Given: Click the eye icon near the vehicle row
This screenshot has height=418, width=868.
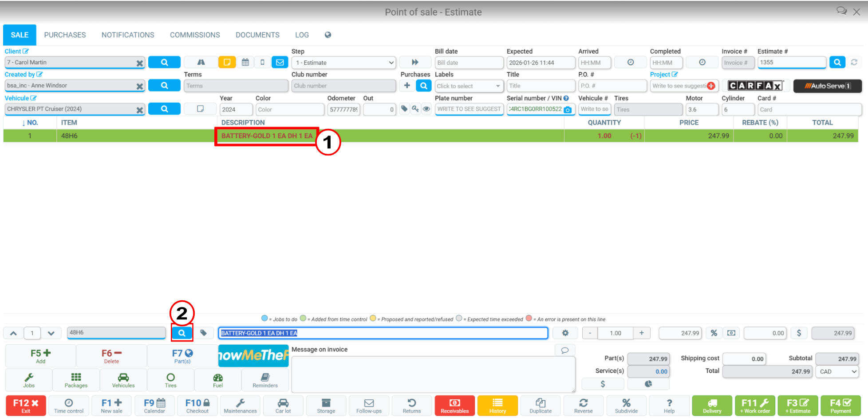Looking at the screenshot, I should point(426,109).
